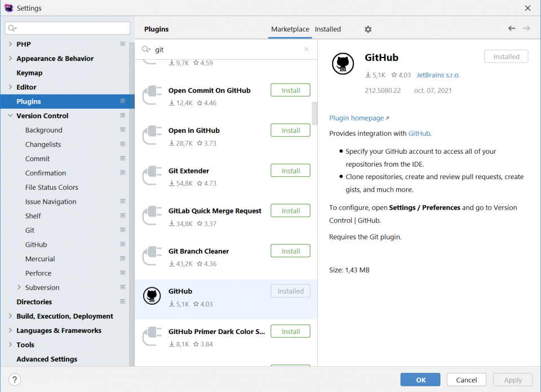
Task: Click the GitHub link in description
Action: [419, 133]
